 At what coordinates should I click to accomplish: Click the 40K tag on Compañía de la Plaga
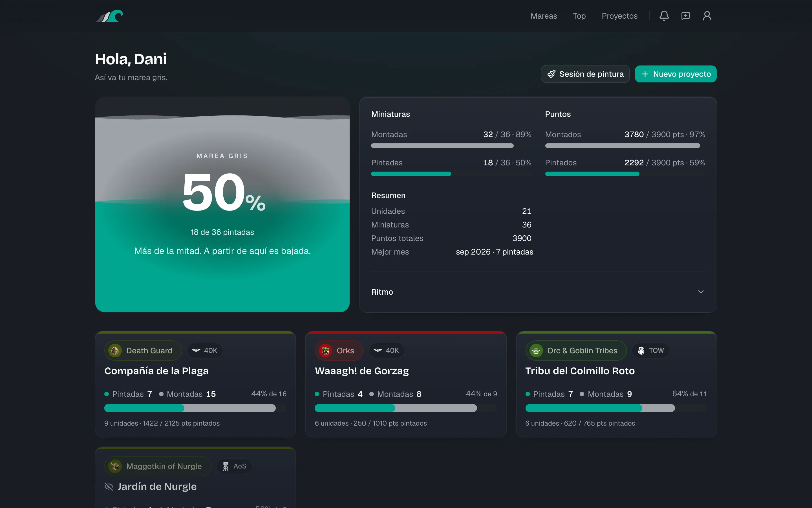(x=205, y=351)
